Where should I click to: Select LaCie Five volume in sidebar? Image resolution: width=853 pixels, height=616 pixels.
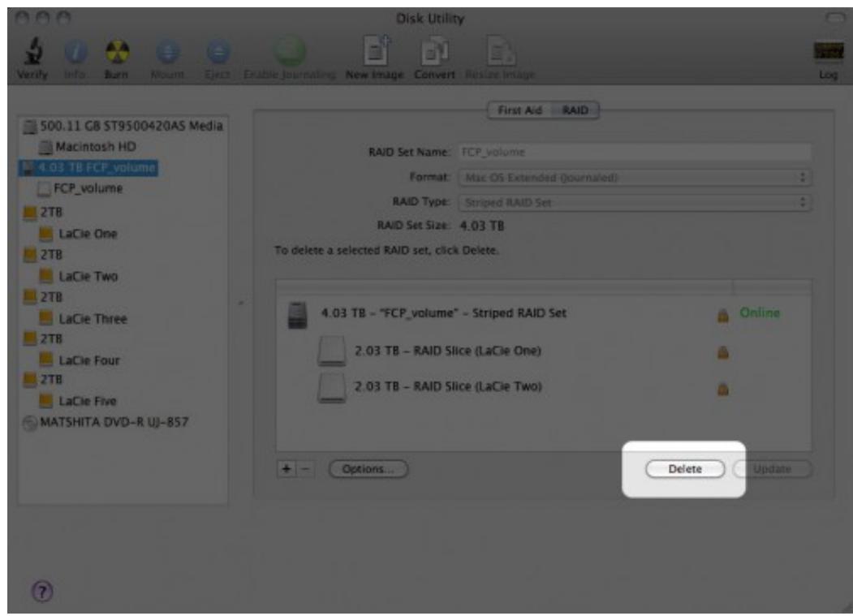78,401
